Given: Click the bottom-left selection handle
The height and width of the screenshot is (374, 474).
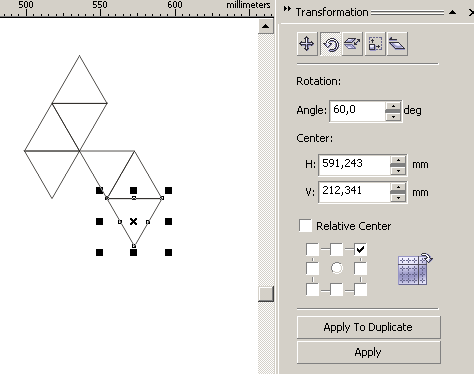Looking at the screenshot, I should pos(99,252).
